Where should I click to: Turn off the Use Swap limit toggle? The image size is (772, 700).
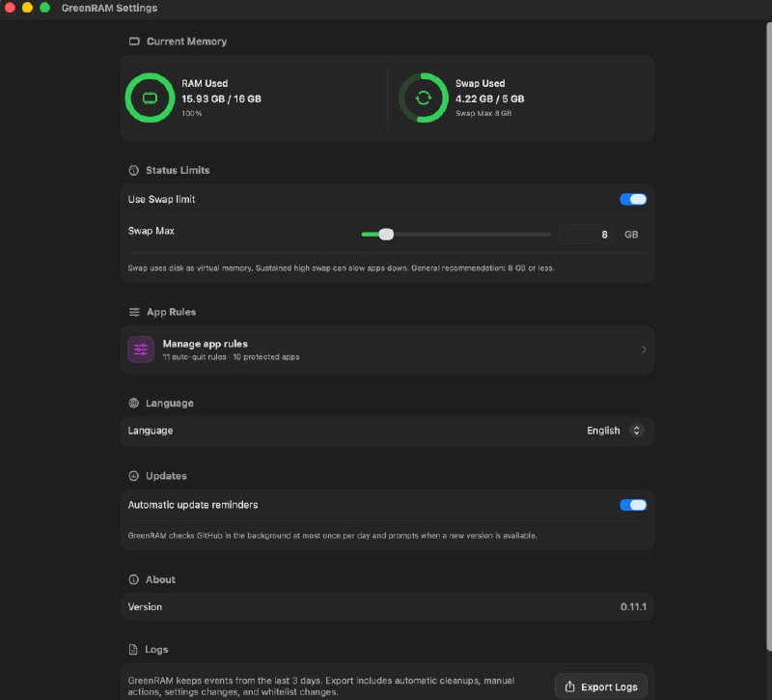pyautogui.click(x=633, y=199)
